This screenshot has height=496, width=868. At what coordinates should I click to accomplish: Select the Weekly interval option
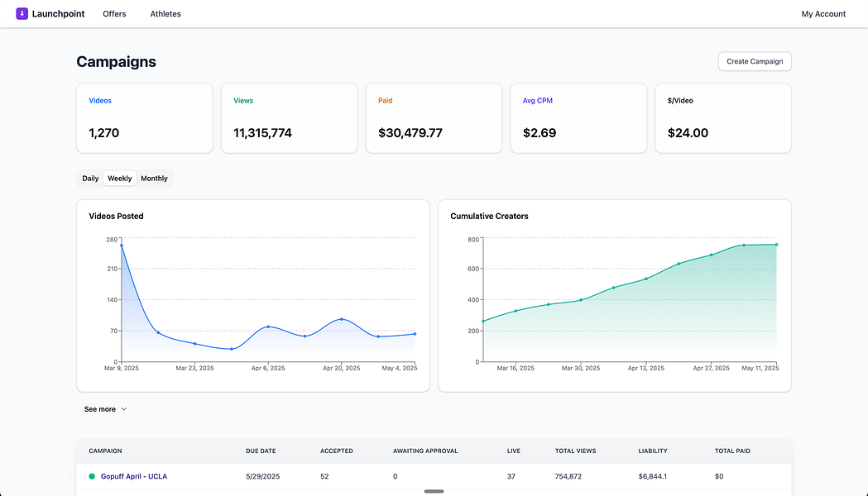[119, 178]
